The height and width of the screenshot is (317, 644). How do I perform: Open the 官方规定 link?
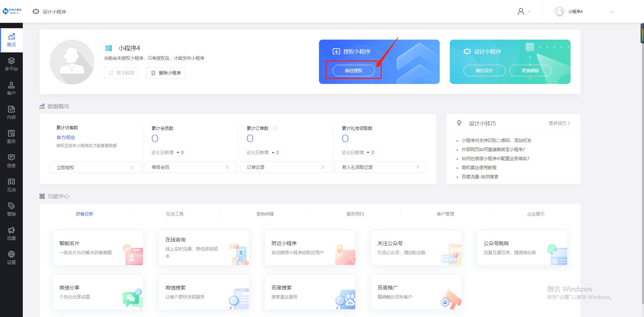coord(66,137)
